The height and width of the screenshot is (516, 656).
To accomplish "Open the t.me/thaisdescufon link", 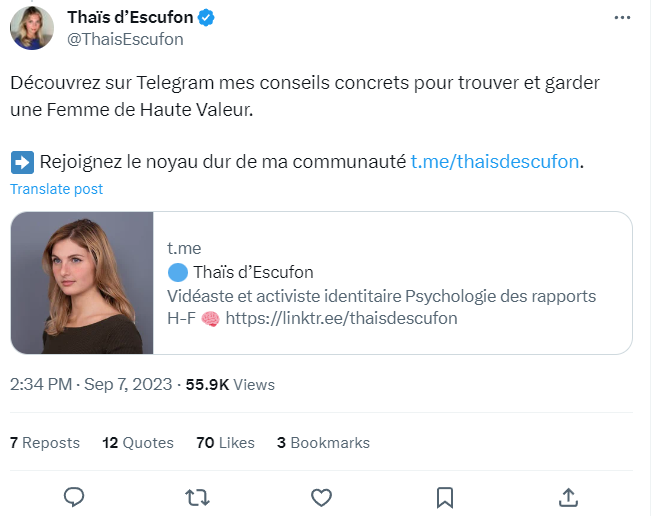I will [495, 162].
